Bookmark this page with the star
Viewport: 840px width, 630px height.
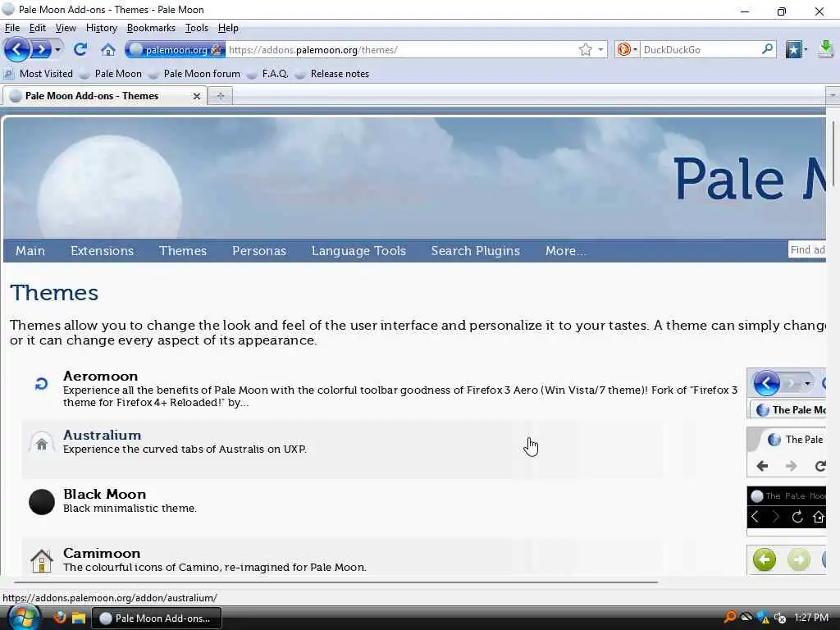tap(585, 50)
